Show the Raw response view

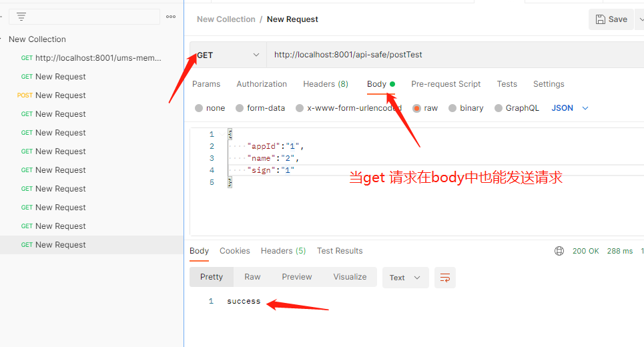click(252, 277)
